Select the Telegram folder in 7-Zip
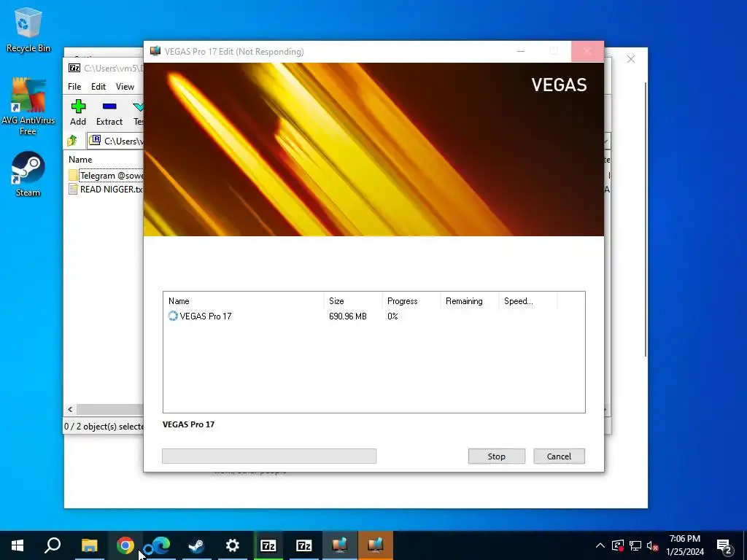Screen dimensions: 747x560 point(106,175)
